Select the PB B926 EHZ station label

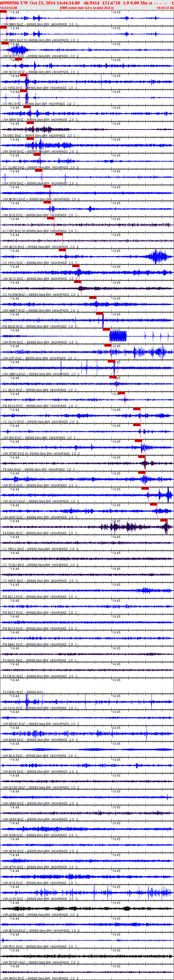coord(40,327)
